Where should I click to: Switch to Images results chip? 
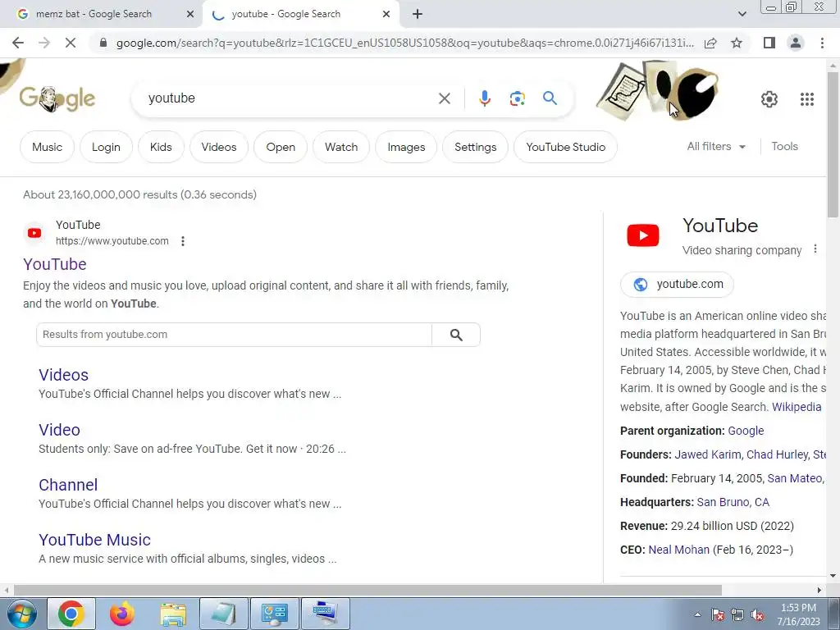coord(406,147)
